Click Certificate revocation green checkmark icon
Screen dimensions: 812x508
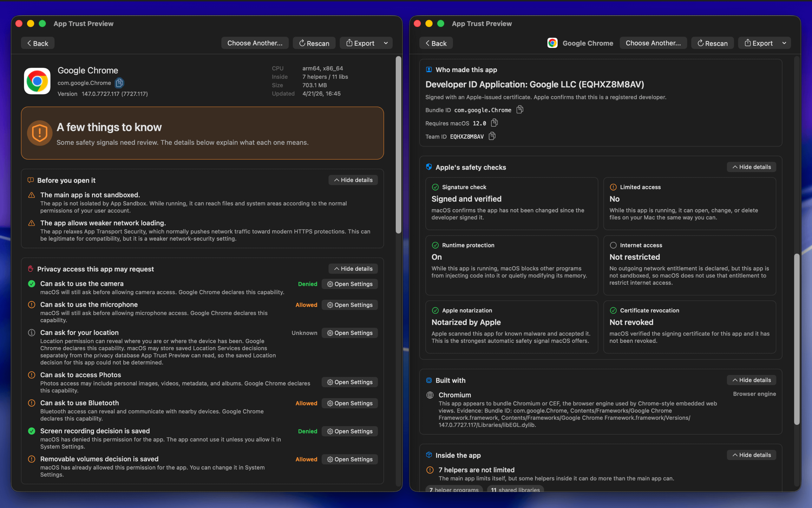click(x=613, y=311)
